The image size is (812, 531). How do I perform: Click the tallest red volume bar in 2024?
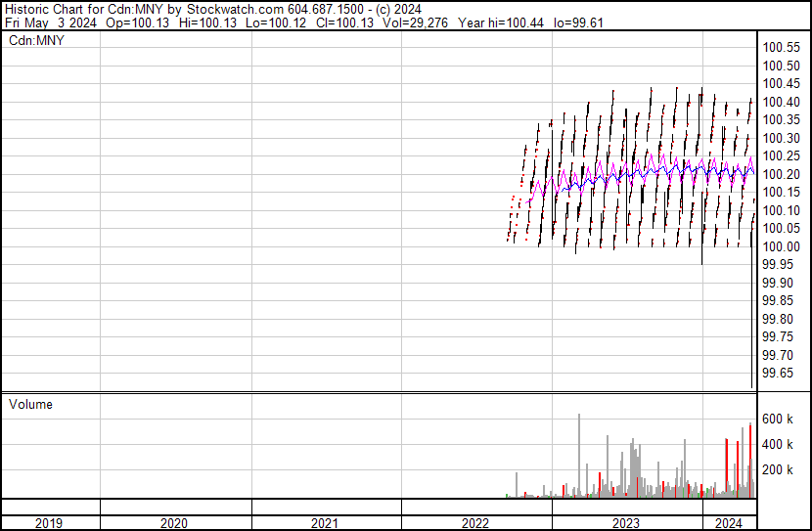[750, 460]
